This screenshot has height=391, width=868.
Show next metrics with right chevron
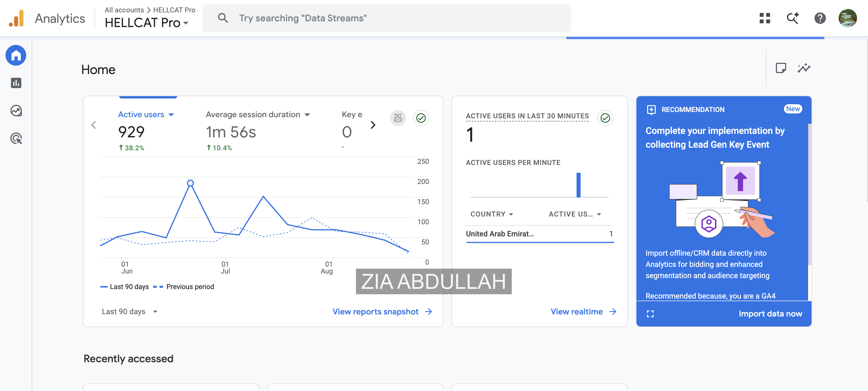[373, 125]
